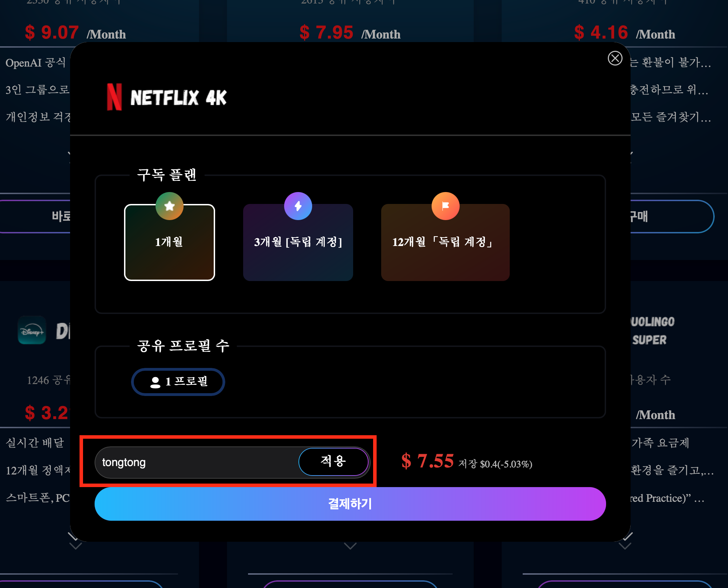Expand the bottom-center card chevron

[350, 546]
